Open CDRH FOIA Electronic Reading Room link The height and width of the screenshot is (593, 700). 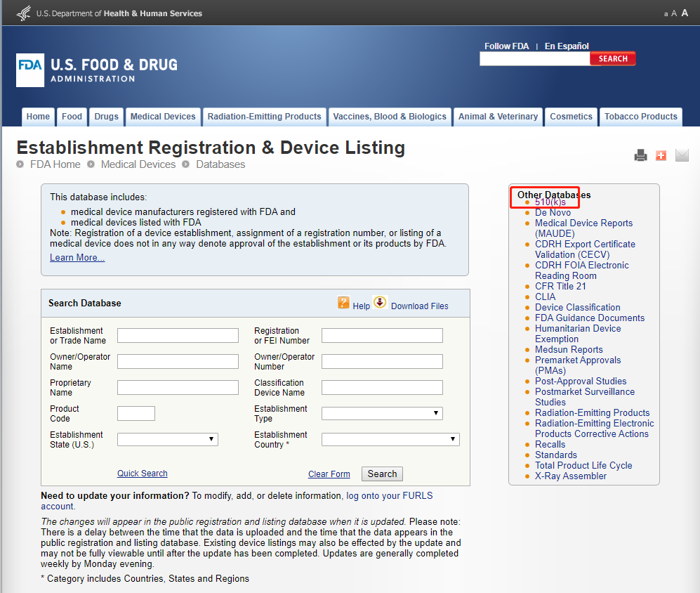[582, 271]
